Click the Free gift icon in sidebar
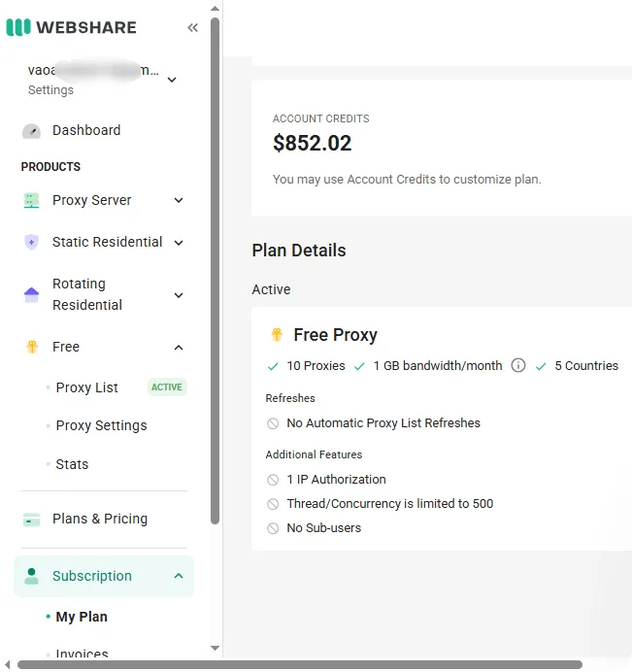632x672 pixels. [x=32, y=347]
